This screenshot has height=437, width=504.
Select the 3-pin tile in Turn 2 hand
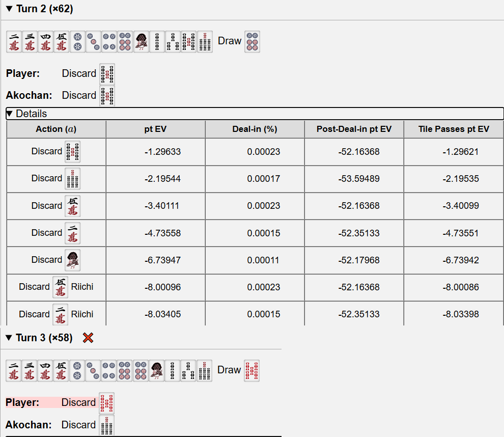click(93, 42)
